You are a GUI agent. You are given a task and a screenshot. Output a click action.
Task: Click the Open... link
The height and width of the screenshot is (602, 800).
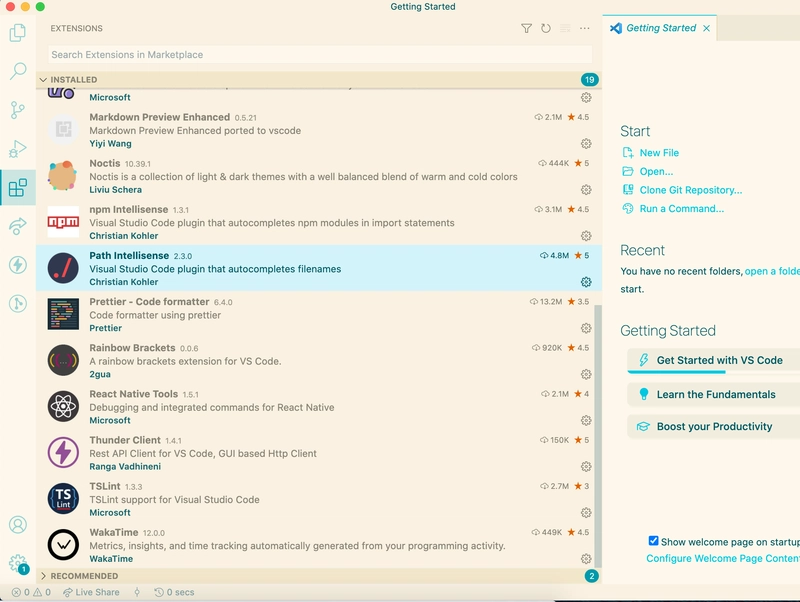pos(656,171)
